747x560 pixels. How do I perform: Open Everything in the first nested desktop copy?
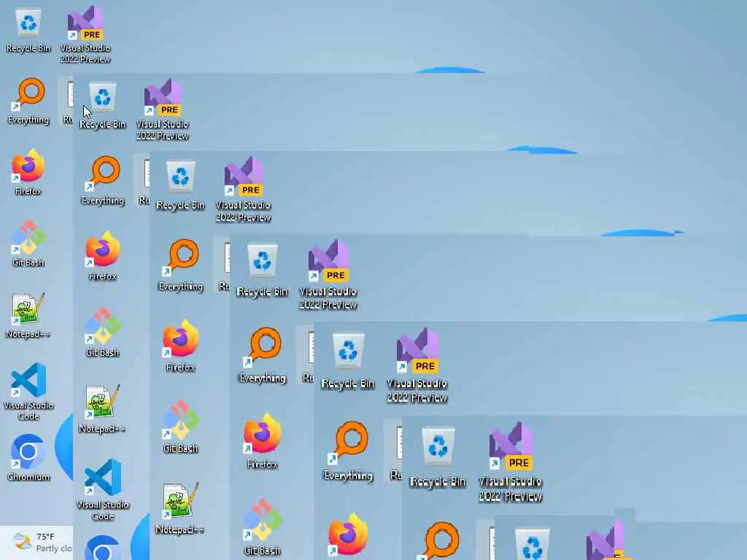click(103, 181)
